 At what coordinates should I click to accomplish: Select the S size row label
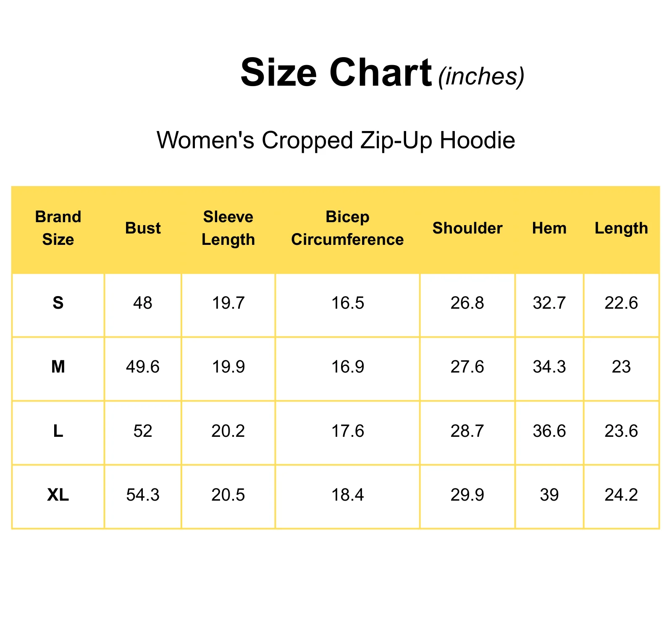point(58,303)
